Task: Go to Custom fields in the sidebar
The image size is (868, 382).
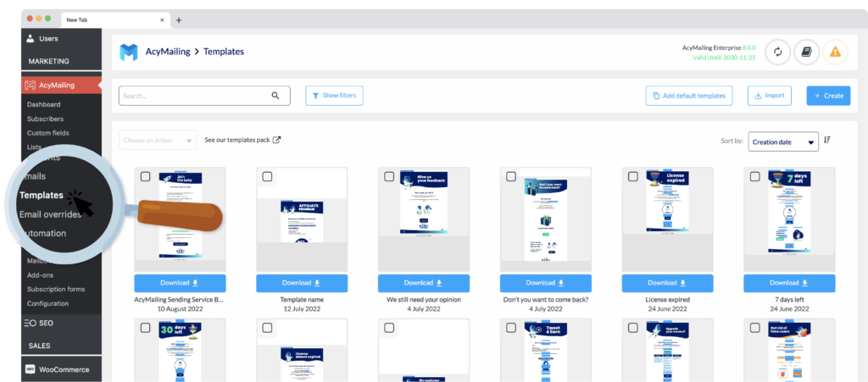Action: (47, 133)
